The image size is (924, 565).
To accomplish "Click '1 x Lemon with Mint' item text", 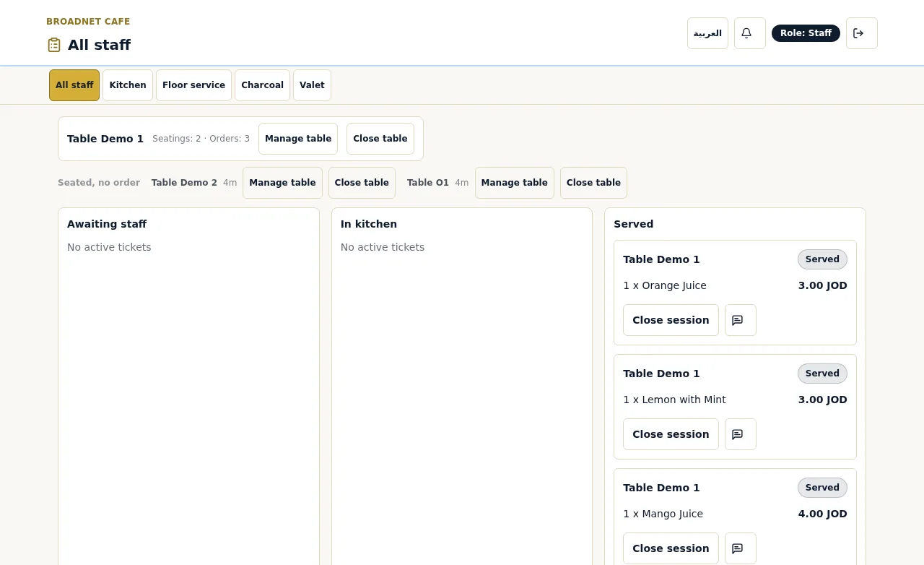I will pyautogui.click(x=674, y=400).
